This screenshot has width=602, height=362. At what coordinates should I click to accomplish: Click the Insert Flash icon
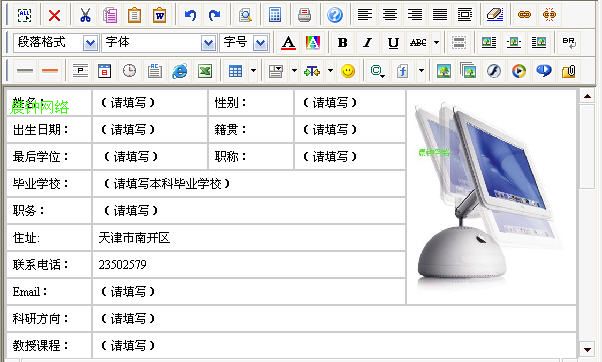(494, 71)
